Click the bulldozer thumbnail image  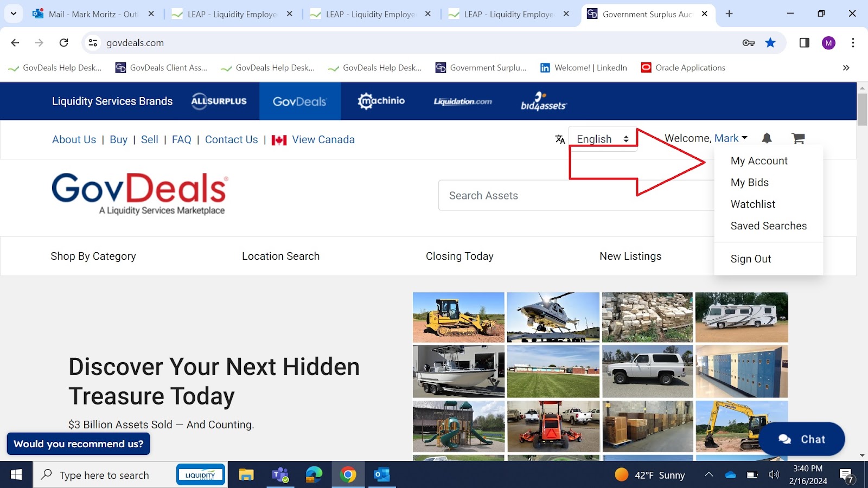(x=458, y=317)
